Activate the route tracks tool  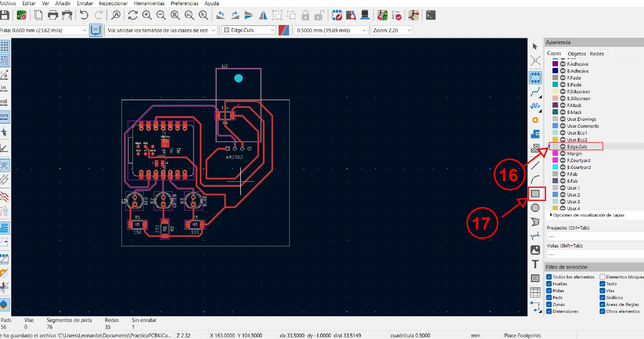click(535, 92)
